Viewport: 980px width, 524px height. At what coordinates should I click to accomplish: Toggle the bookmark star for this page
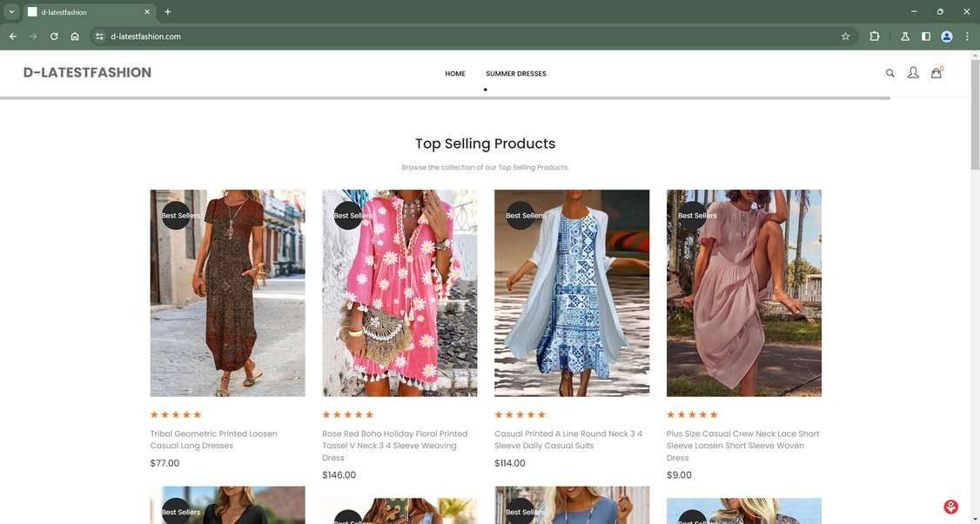coord(845,37)
